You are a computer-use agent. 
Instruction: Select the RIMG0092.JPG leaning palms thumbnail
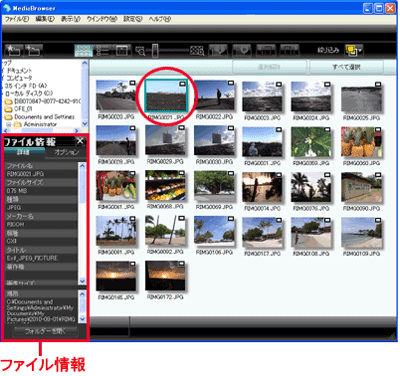pos(165,231)
